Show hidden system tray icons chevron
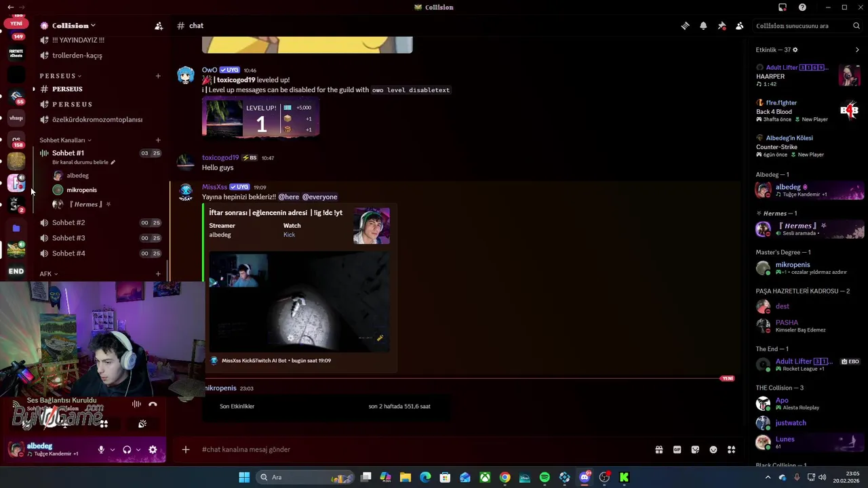The image size is (868, 488). 768,477
